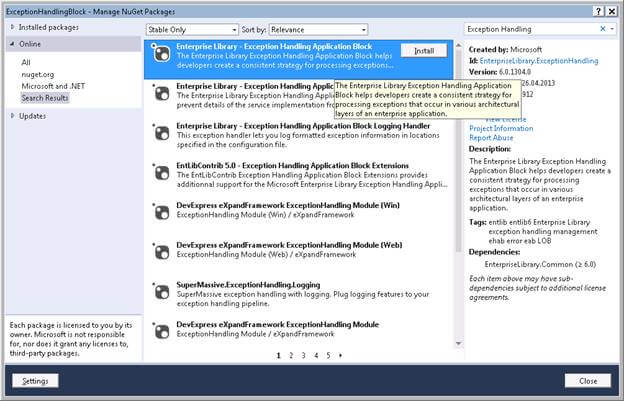Click the DevExpress eXpandFramework ExceptionHandling Module package icon

tap(161, 331)
